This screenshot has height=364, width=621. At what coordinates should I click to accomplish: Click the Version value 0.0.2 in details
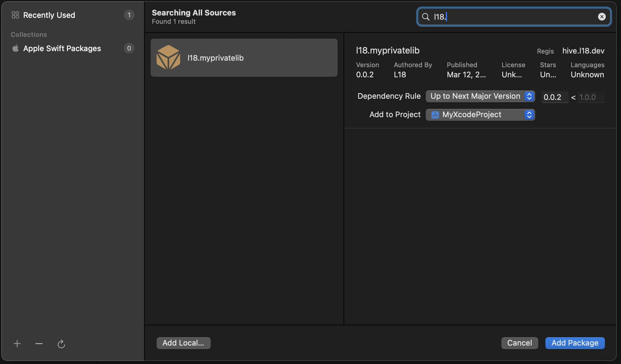365,75
